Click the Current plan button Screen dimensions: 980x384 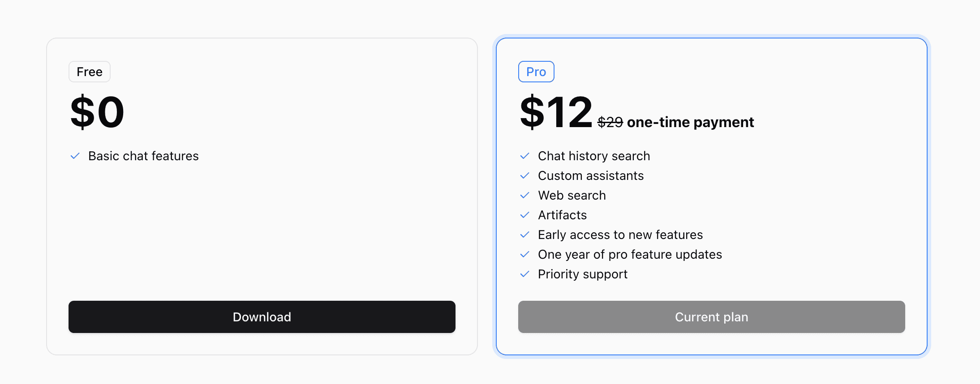[712, 317]
